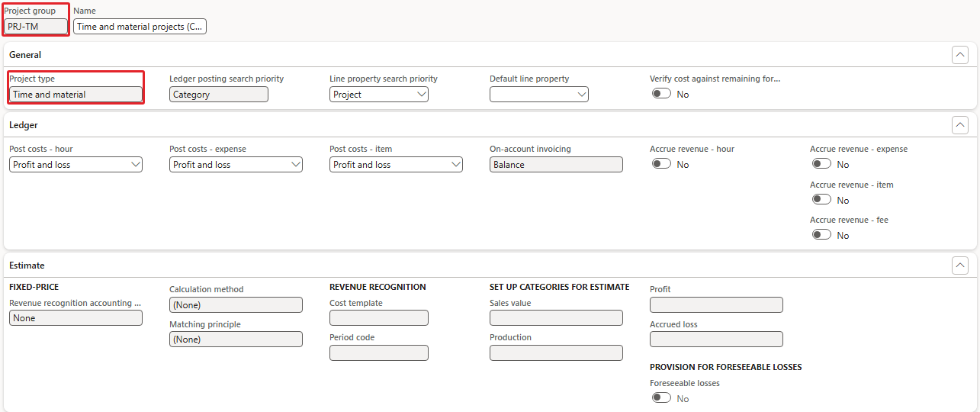Click the Cost template field
The height and width of the screenshot is (412, 980).
coord(379,318)
